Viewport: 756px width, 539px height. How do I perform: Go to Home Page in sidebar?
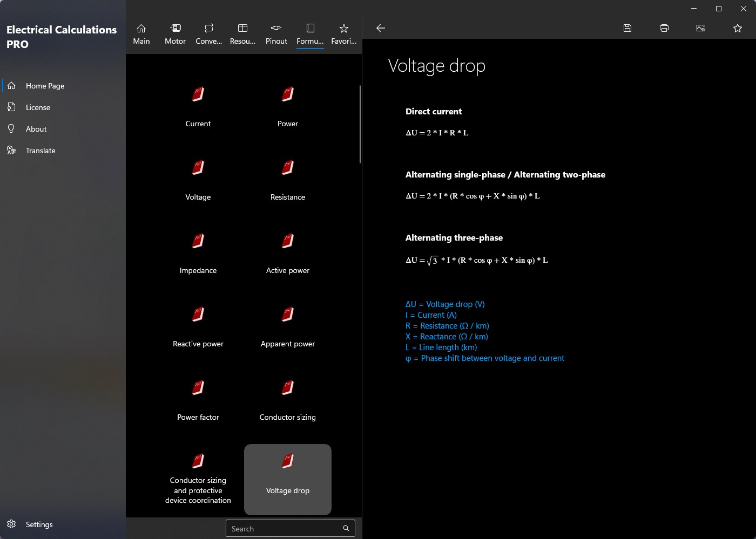[x=63, y=86]
